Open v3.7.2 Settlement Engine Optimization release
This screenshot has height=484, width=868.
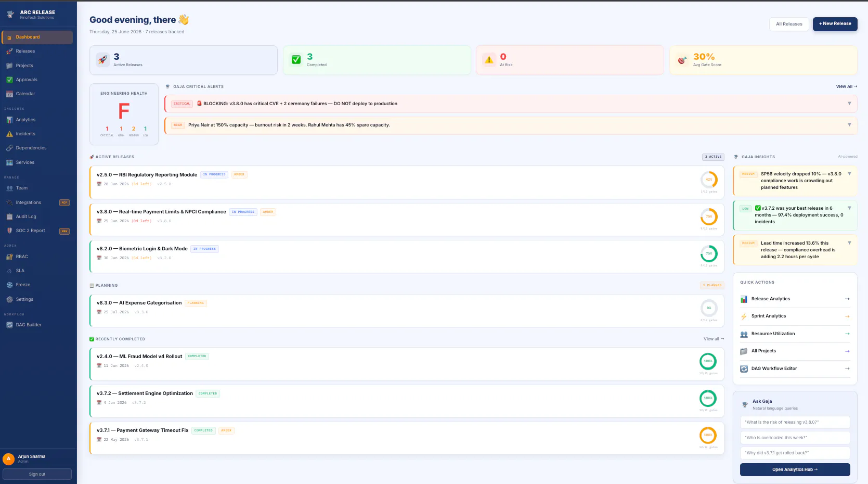[407, 401]
